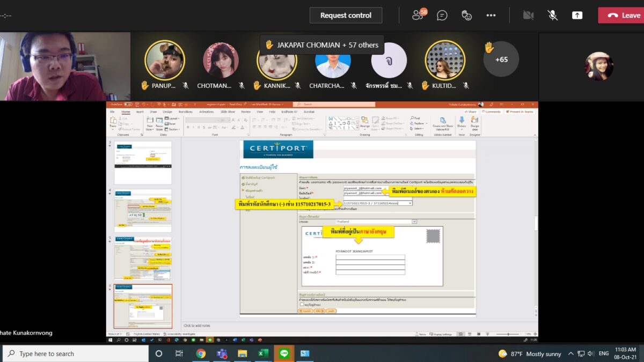
Task: Toggle Bold formatting
Action: point(189,127)
